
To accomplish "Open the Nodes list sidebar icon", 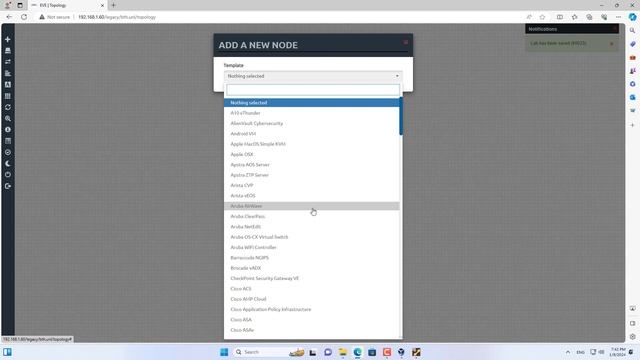I will click(8, 51).
